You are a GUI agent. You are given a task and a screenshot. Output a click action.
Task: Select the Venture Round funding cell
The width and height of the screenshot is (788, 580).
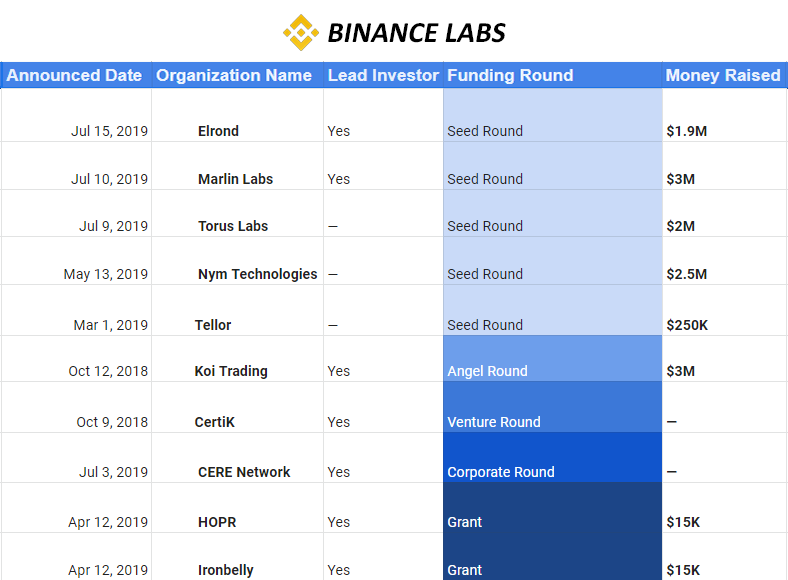(553, 407)
